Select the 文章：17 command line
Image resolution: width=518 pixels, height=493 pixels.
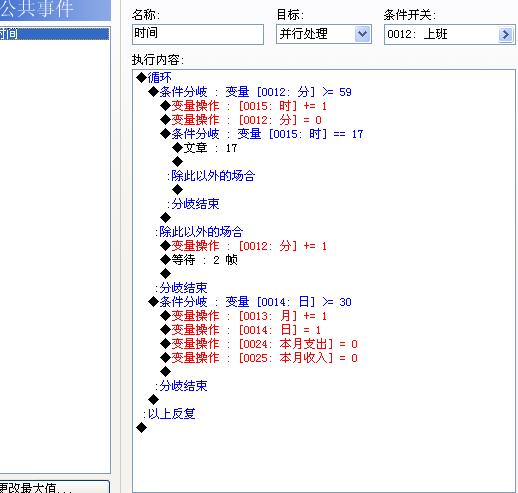tap(205, 148)
